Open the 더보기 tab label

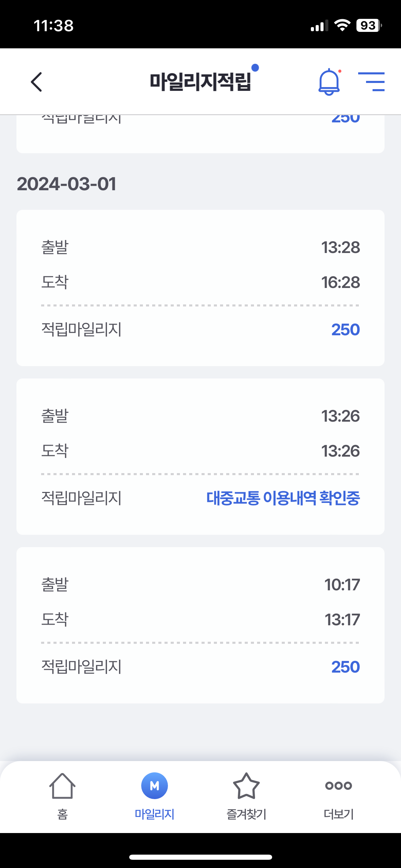(x=338, y=814)
